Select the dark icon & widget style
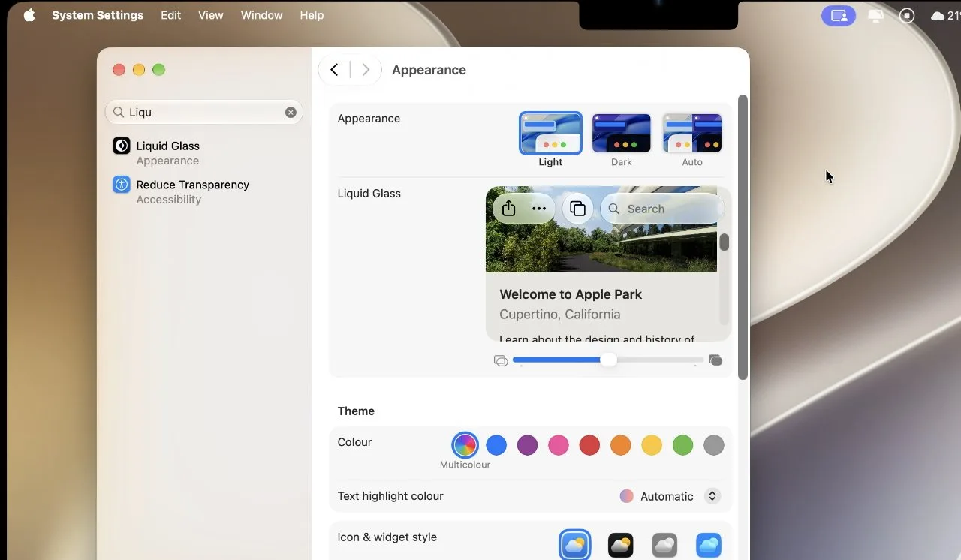Image resolution: width=961 pixels, height=560 pixels. pos(620,545)
